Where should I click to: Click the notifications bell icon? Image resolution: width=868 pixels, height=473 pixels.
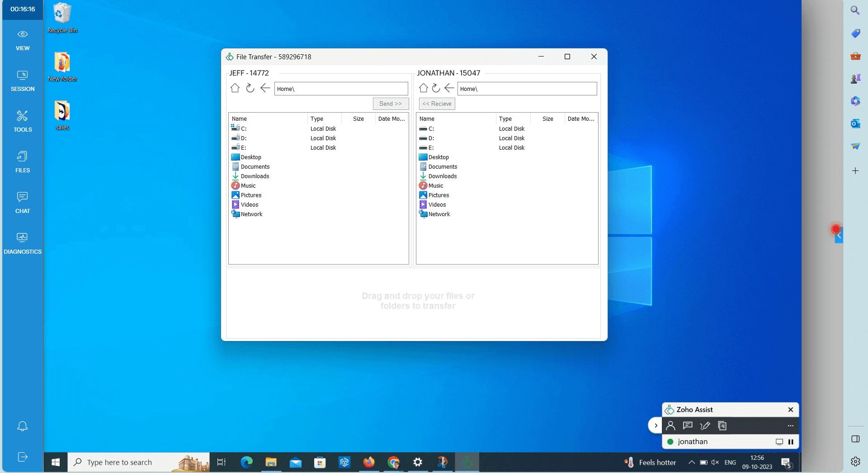coord(22,426)
